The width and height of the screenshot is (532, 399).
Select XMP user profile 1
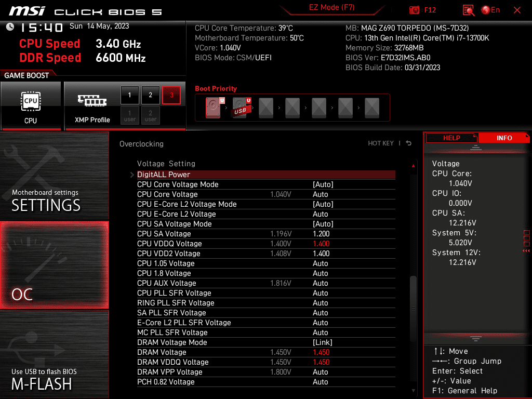click(129, 115)
